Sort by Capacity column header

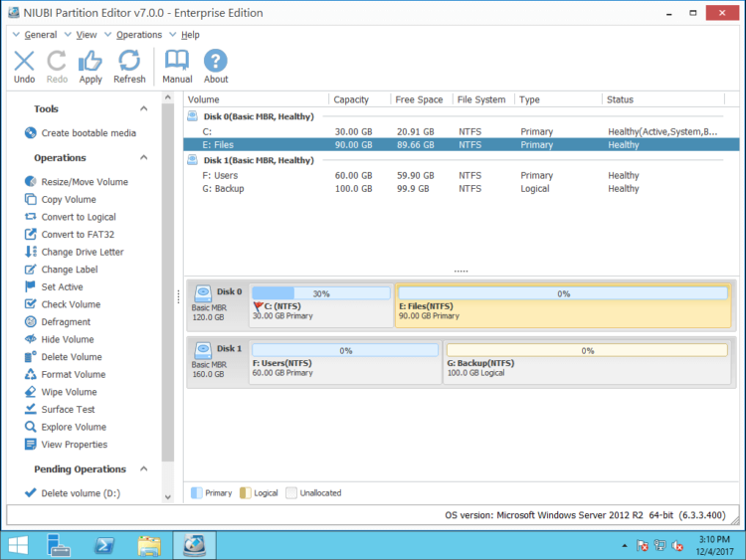pyautogui.click(x=359, y=99)
